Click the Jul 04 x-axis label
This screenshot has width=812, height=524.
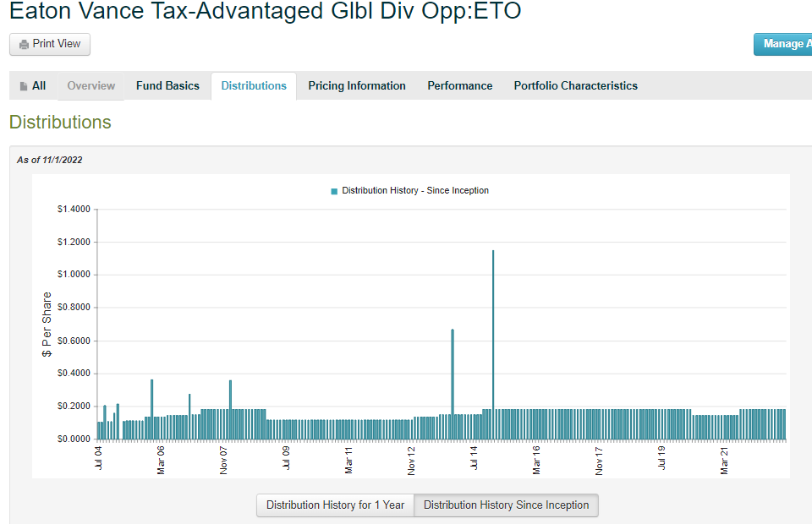point(98,458)
